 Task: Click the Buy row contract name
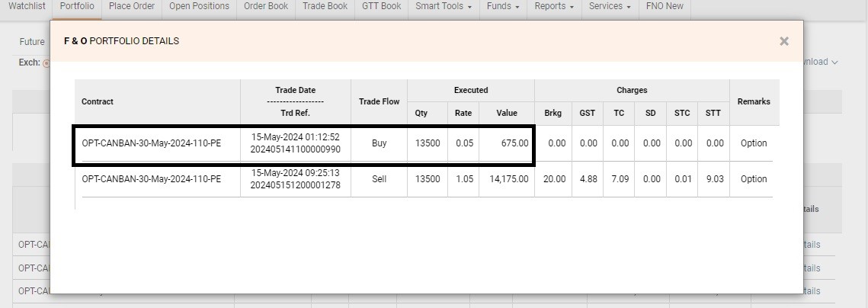151,143
